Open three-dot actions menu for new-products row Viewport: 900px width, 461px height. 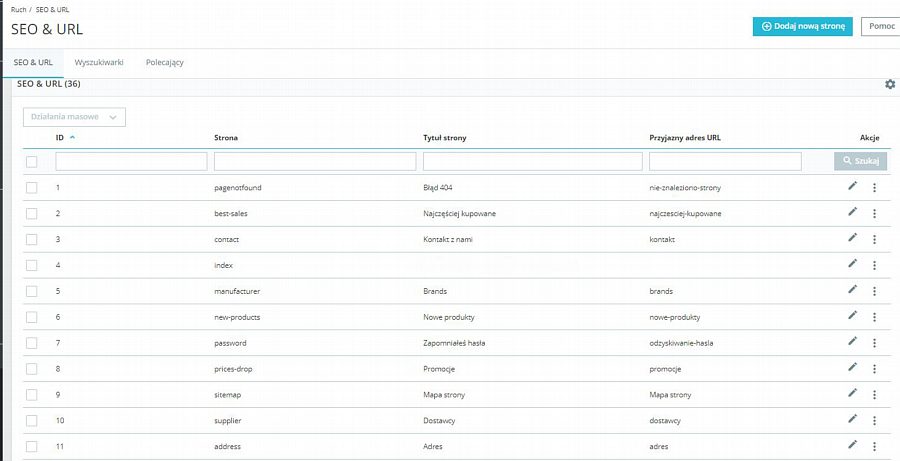[x=874, y=317]
